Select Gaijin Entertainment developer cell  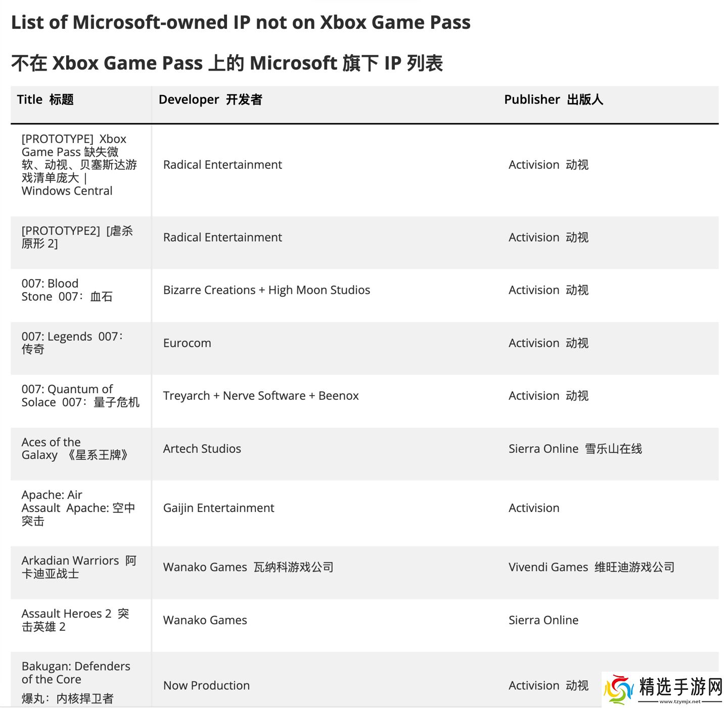[x=218, y=508]
